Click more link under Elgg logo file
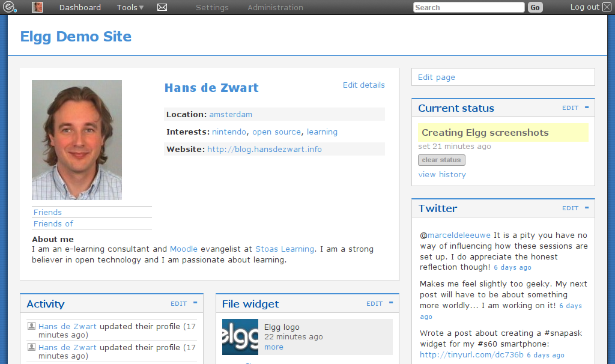 pyautogui.click(x=274, y=347)
